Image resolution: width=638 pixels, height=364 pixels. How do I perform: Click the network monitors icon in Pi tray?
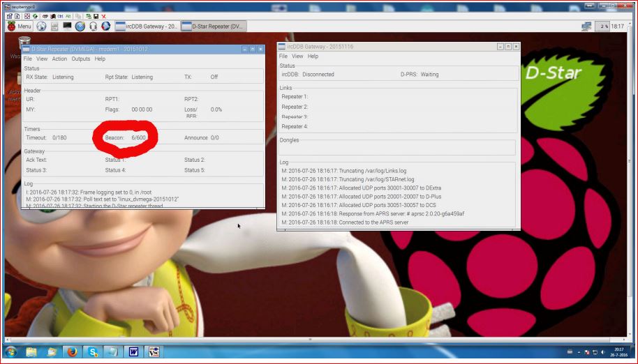point(586,26)
